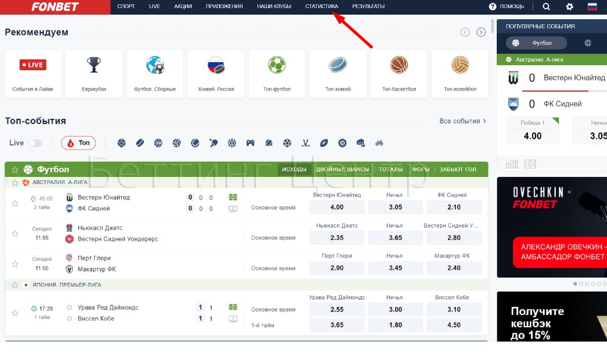The image size is (607, 364).
Task: Bet on ФК Сидней at 2.10 odds
Action: click(x=454, y=207)
